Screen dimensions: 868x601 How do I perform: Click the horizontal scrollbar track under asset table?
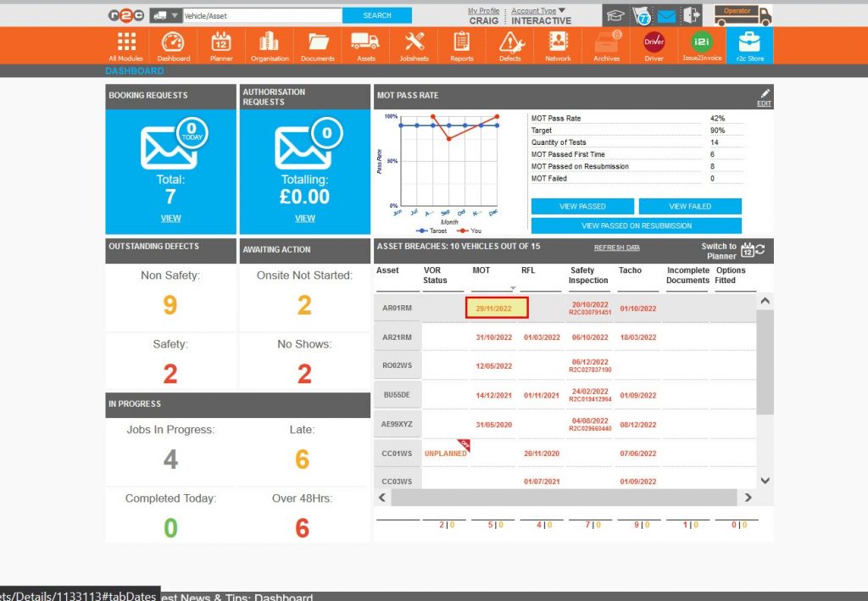click(564, 498)
